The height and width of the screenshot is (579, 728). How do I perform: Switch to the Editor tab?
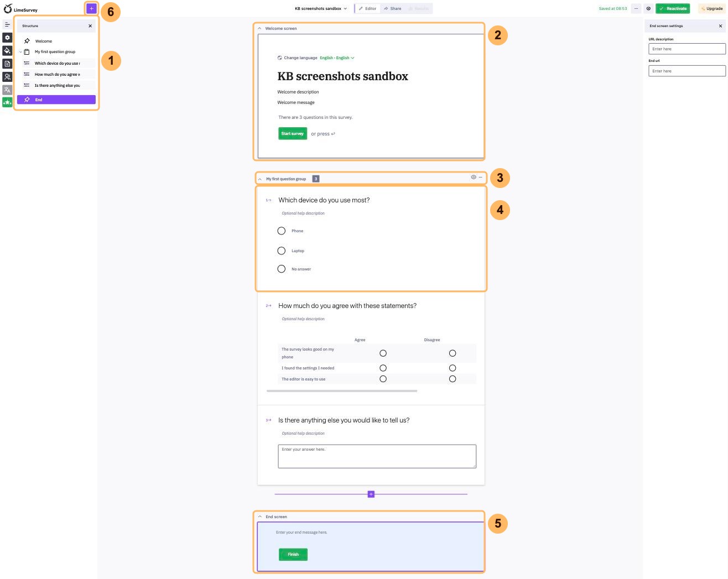point(367,8)
